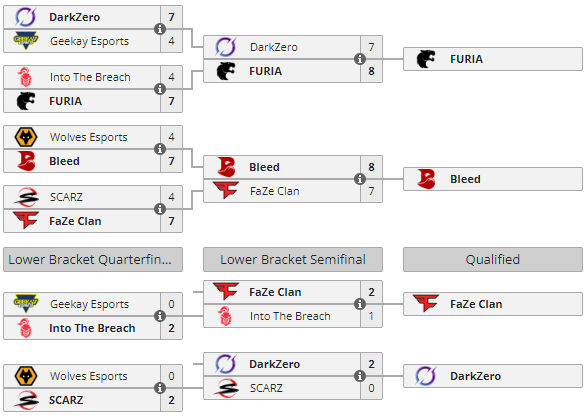Open info icon for DarkZero vs Geekay match

pyautogui.click(x=160, y=29)
